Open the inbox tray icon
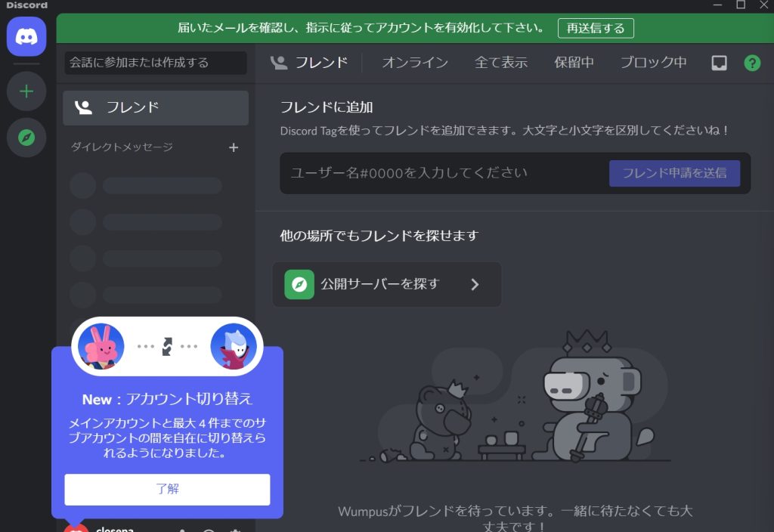Viewport: 774px width, 532px height. 719,63
